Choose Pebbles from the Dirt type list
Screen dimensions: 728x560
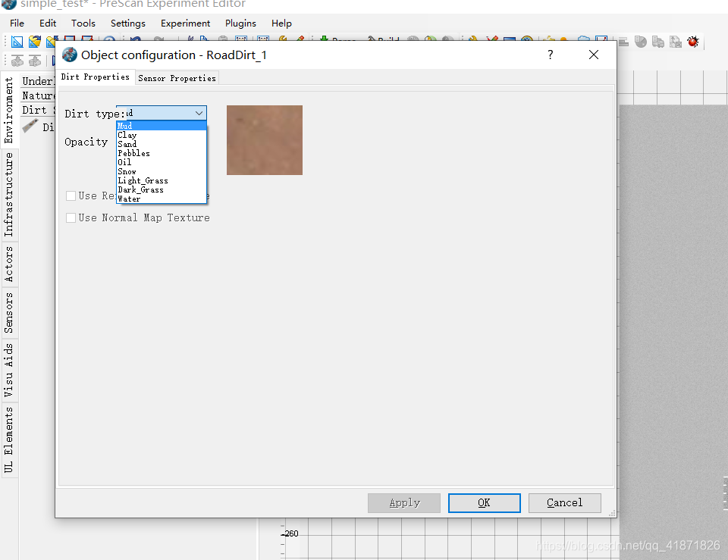tap(161, 153)
